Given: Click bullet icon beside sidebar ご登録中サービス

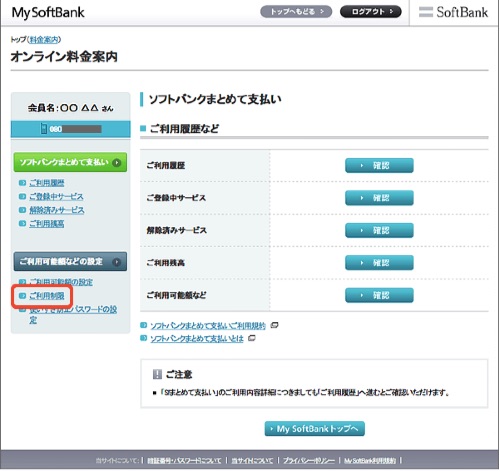Looking at the screenshot, I should (x=22, y=196).
